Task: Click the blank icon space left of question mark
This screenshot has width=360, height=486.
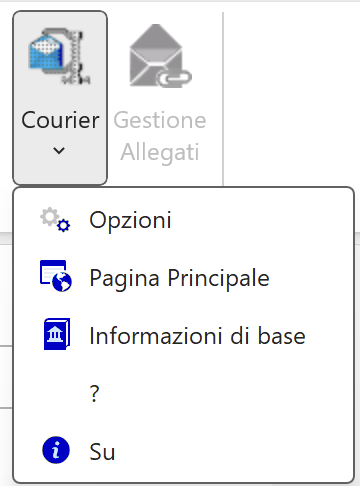Action: [56, 394]
